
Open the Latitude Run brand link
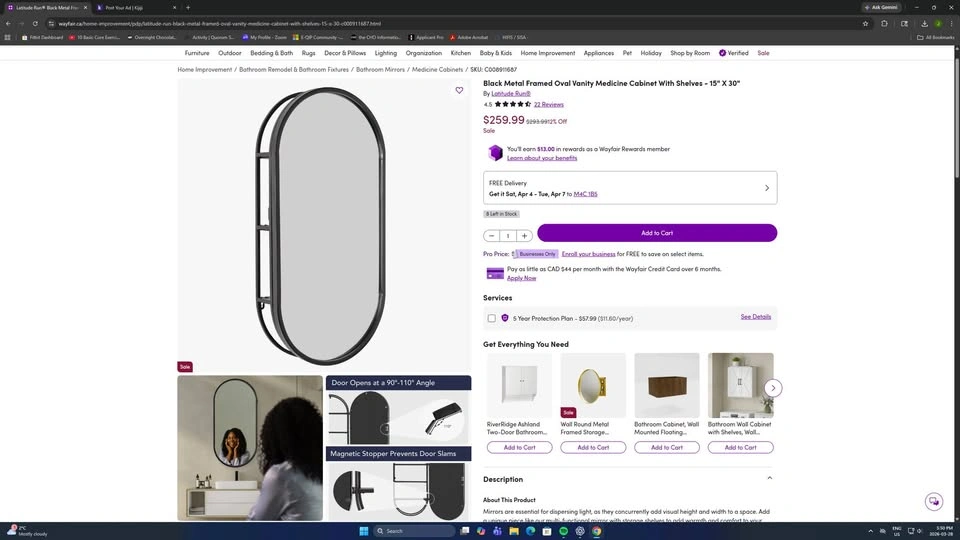511,94
